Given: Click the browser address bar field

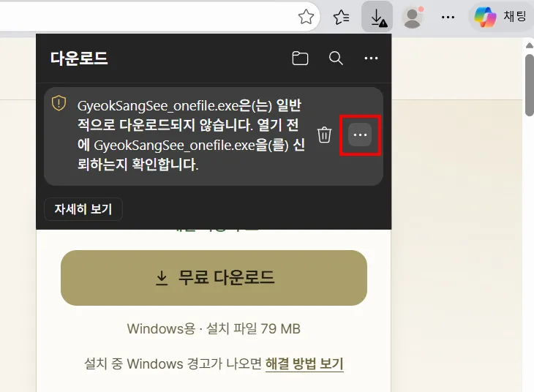Looking at the screenshot, I should coord(160,17).
